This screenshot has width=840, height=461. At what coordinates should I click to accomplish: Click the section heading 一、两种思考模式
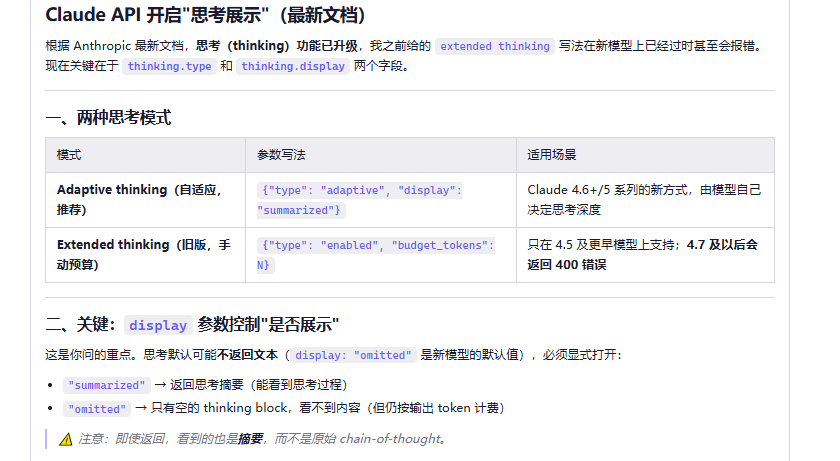point(108,117)
